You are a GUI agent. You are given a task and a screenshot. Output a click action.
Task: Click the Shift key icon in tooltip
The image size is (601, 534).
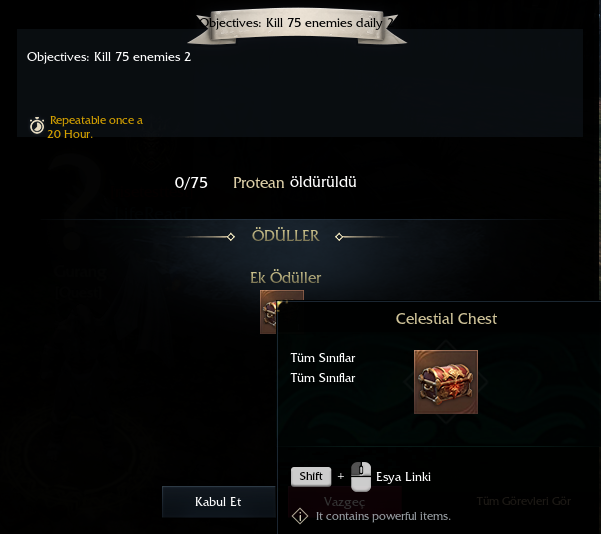(311, 476)
